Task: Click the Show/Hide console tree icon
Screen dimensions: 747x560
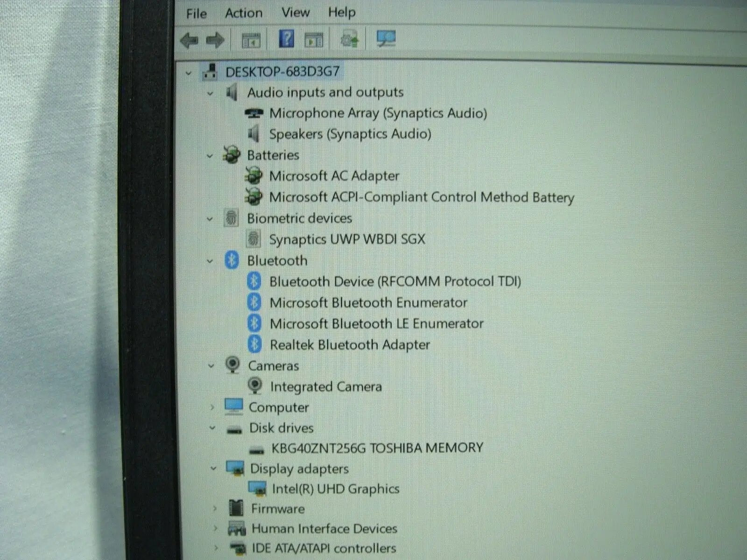Action: 251,40
